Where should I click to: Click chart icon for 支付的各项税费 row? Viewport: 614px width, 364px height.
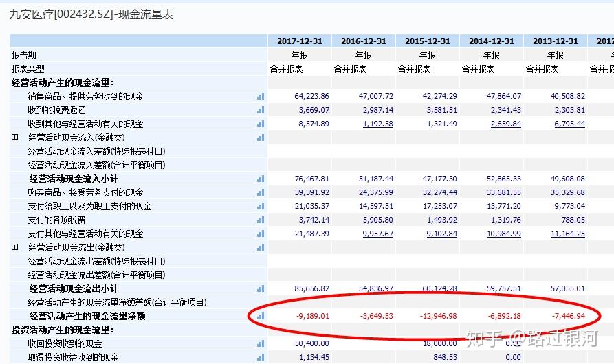(x=261, y=220)
